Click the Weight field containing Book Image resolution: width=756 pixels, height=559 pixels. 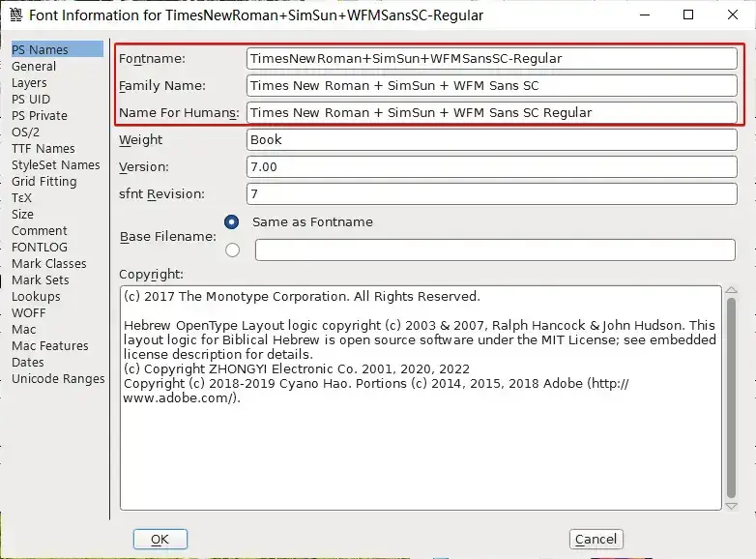click(491, 139)
